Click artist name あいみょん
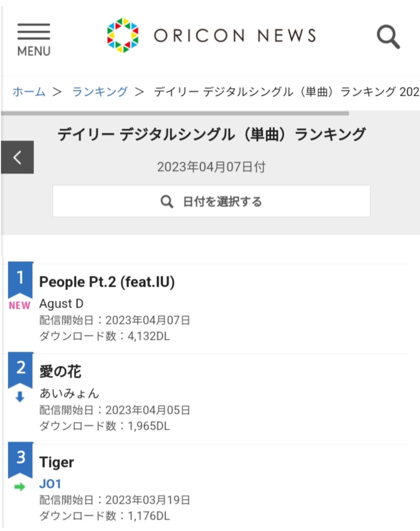420x531 pixels. pyautogui.click(x=69, y=393)
